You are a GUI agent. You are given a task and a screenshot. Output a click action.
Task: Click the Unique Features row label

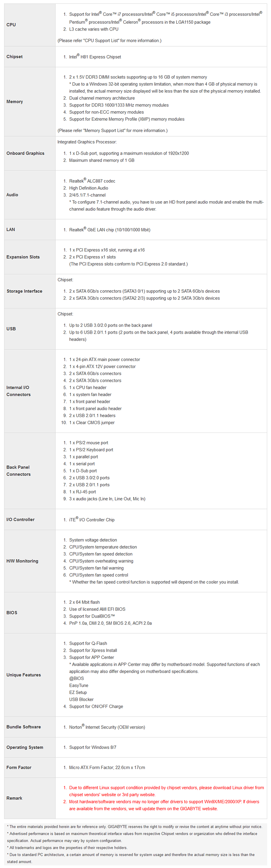24,675
